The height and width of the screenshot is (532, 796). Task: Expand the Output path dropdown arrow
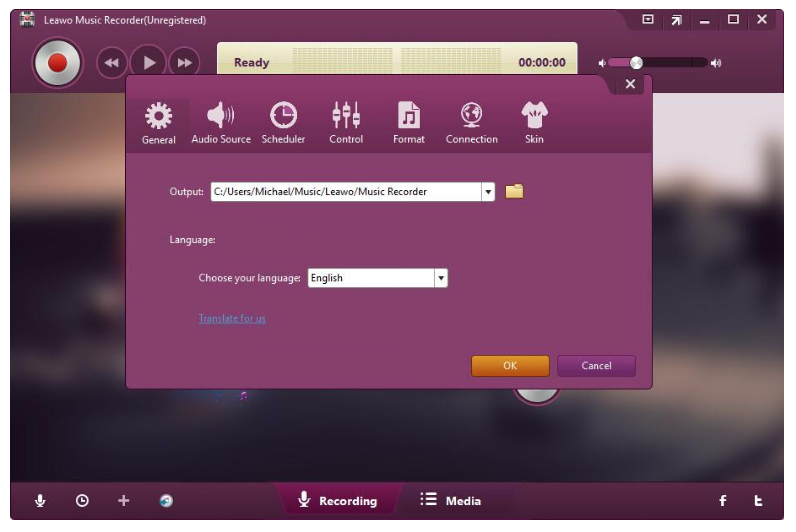(488, 192)
